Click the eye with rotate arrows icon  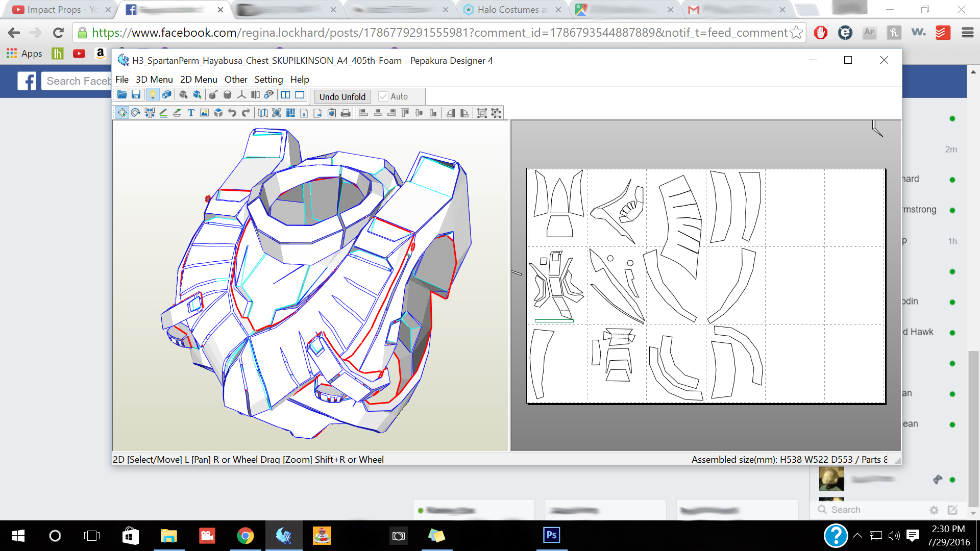tap(269, 95)
